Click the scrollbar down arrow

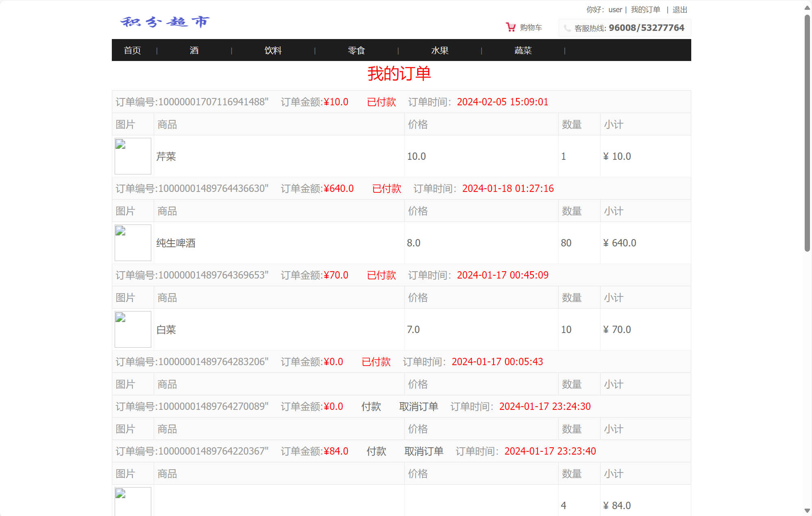pos(807,511)
